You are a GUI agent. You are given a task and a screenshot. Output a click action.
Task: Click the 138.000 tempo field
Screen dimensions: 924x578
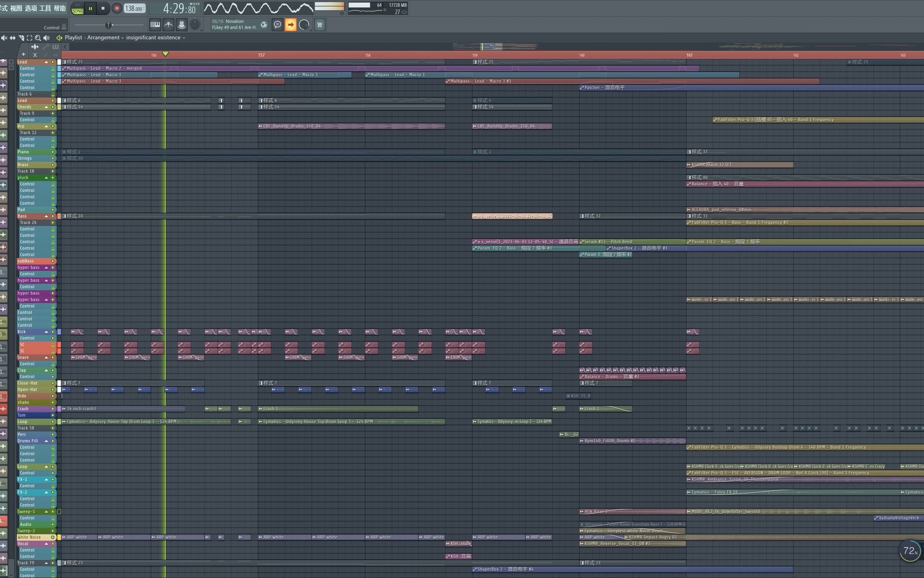pyautogui.click(x=134, y=8)
